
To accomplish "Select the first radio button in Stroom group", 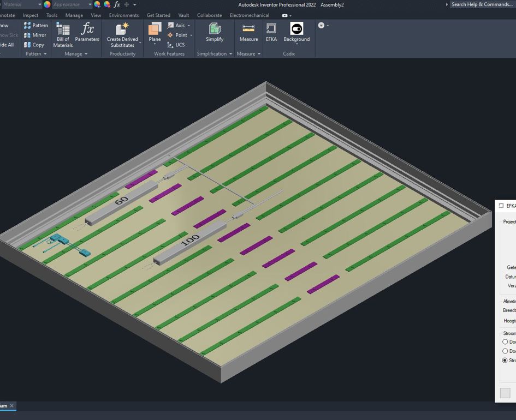I will (505, 342).
